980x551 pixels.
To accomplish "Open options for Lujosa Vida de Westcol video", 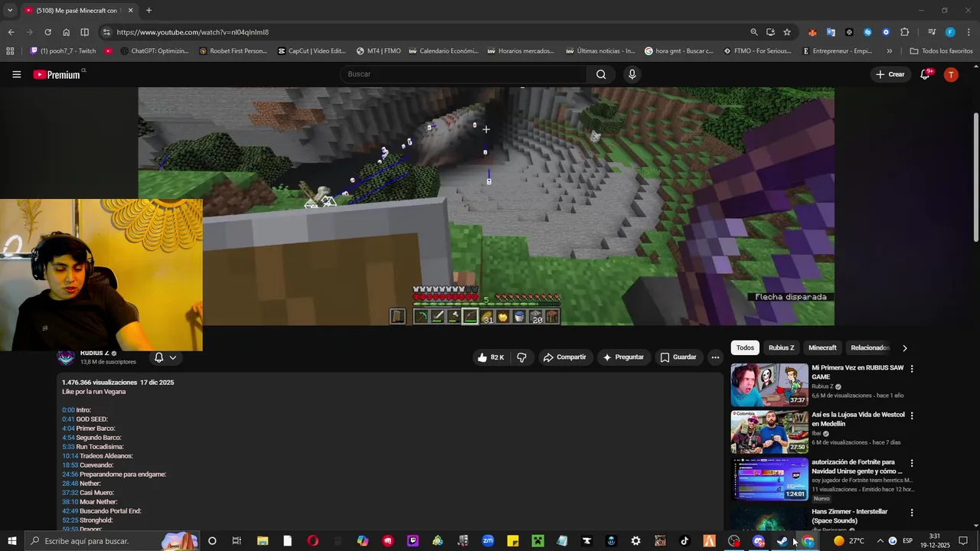I will tap(912, 416).
